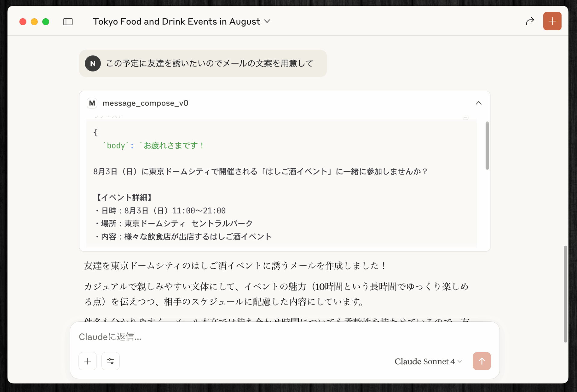Start a new chat with plus button
577x392 pixels.
552,21
